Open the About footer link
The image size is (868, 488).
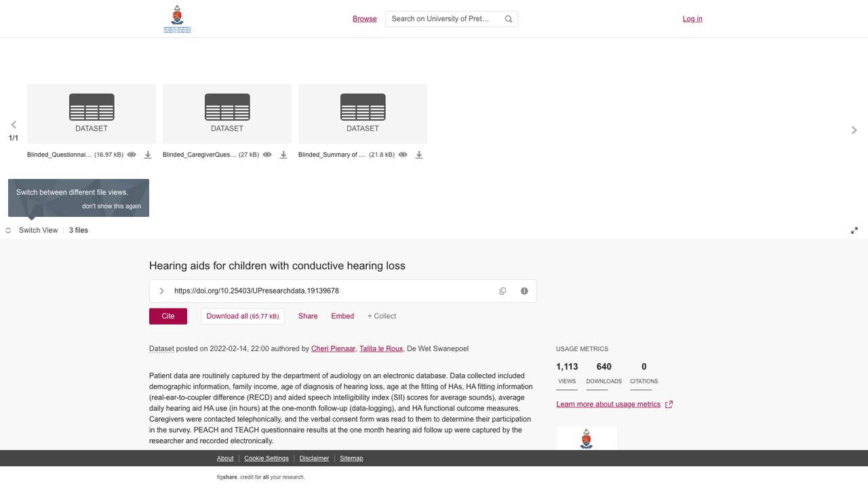coord(225,458)
